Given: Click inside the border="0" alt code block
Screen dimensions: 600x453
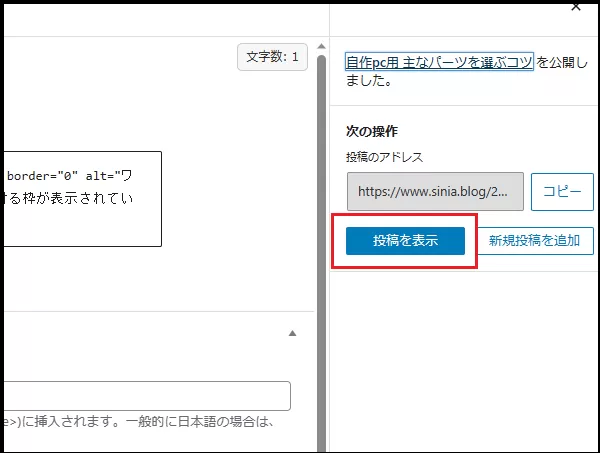Looking at the screenshot, I should pos(83,199).
